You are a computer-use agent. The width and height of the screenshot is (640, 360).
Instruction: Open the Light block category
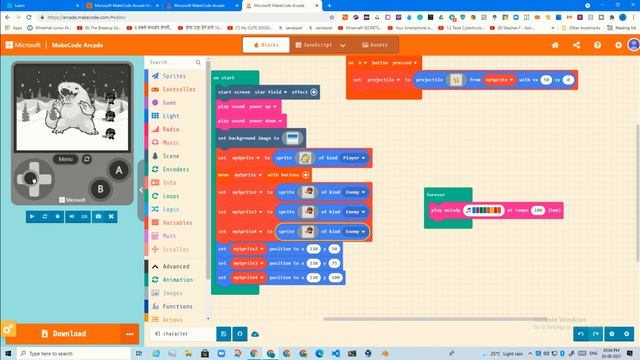[x=174, y=116]
